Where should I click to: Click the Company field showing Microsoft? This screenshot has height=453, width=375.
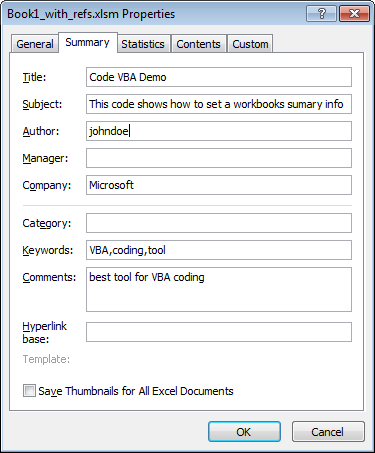point(219,185)
